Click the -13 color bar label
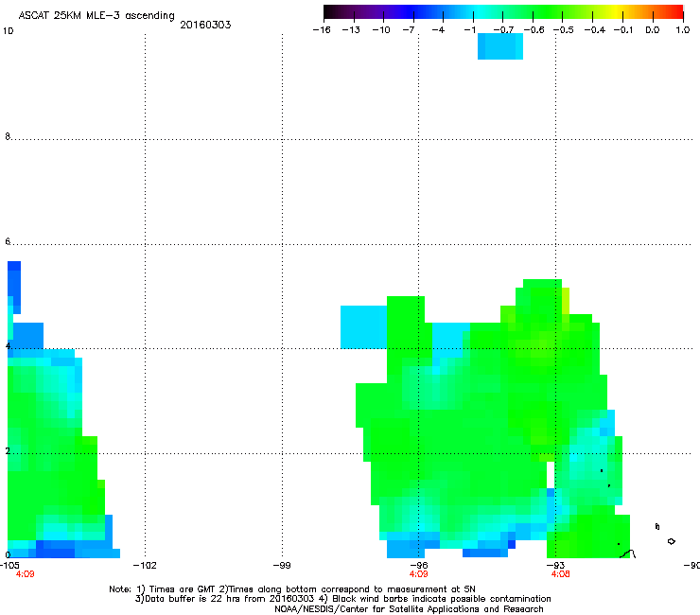Screen dimensions: 700x615 click(x=351, y=30)
